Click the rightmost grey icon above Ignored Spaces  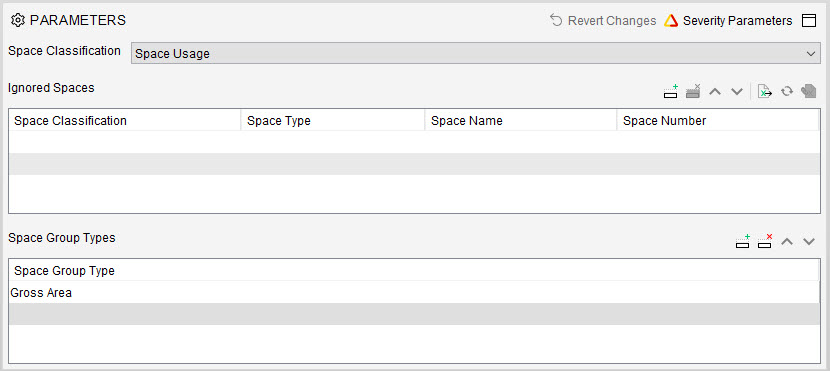pos(808,91)
